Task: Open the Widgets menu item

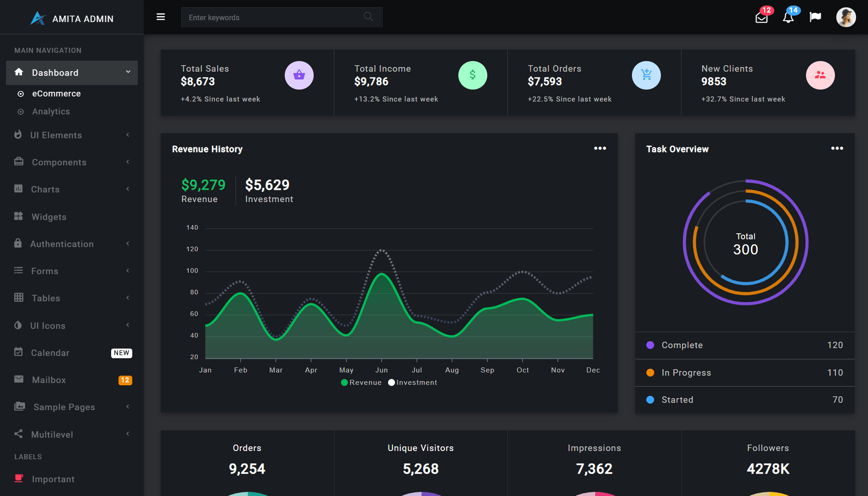Action: pos(72,217)
